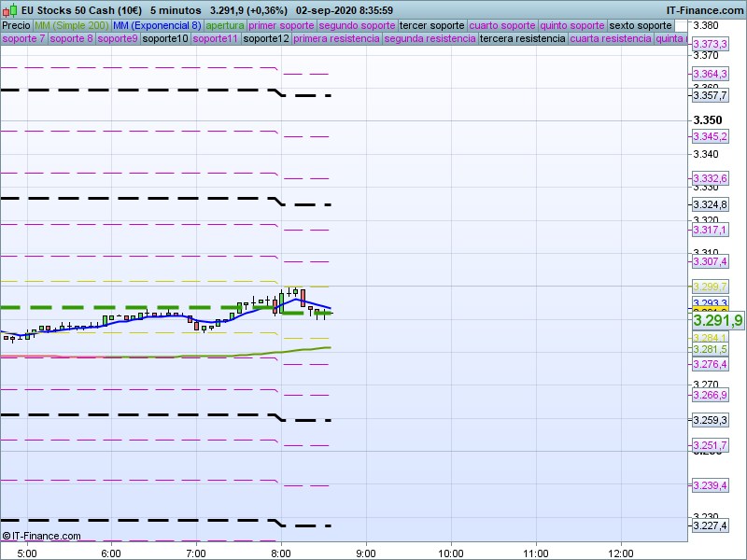Open the primera resistencia label

click(x=336, y=38)
